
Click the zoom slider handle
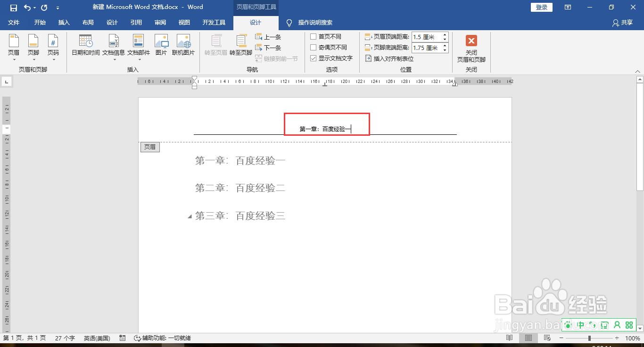point(589,338)
